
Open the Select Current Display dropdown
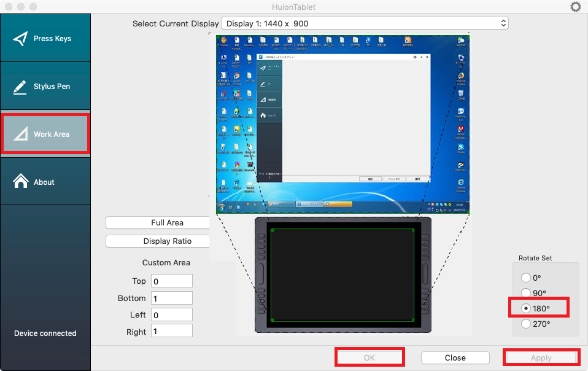point(365,23)
